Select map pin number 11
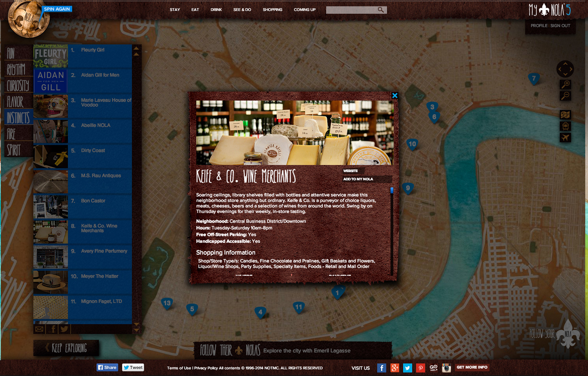The width and height of the screenshot is (588, 376). [299, 307]
